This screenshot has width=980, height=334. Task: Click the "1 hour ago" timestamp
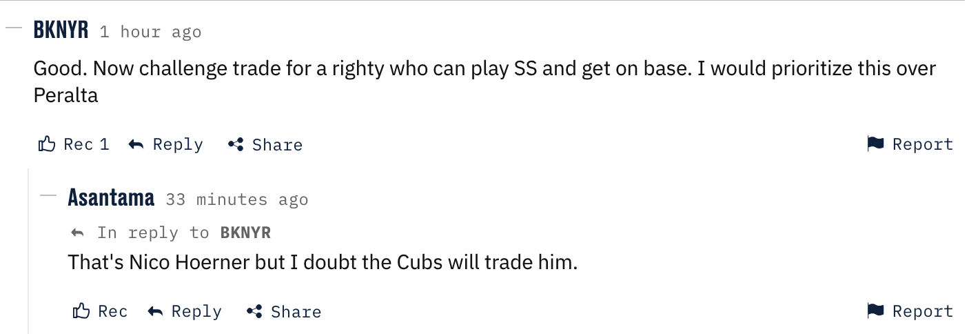click(x=150, y=32)
